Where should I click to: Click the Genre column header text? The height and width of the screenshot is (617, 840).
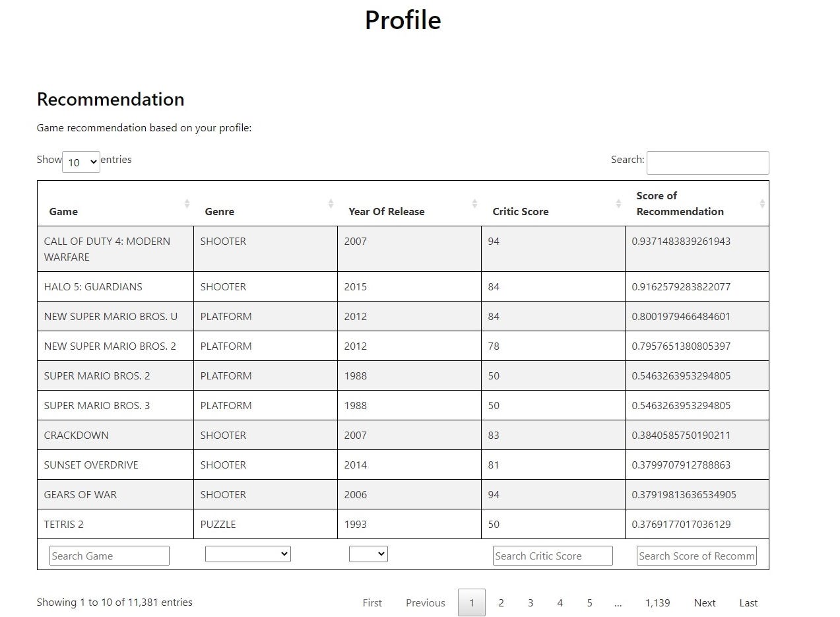point(220,212)
